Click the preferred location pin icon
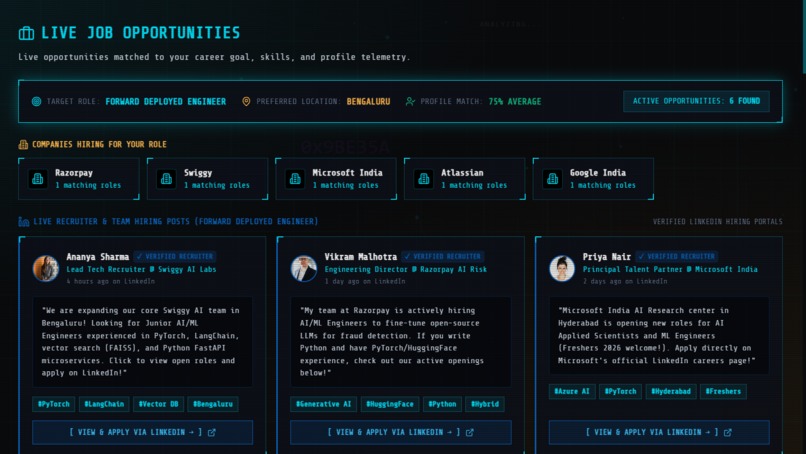 246,101
